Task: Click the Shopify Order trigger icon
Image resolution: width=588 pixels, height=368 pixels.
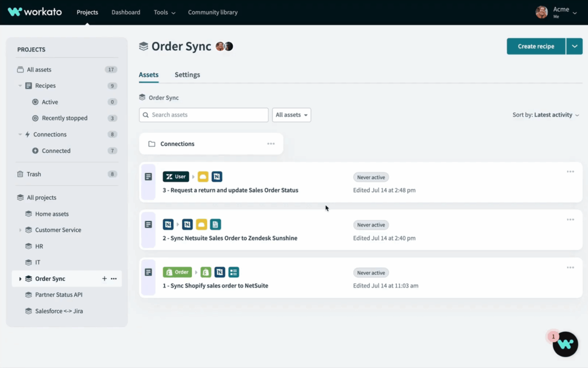Action: 177,272
